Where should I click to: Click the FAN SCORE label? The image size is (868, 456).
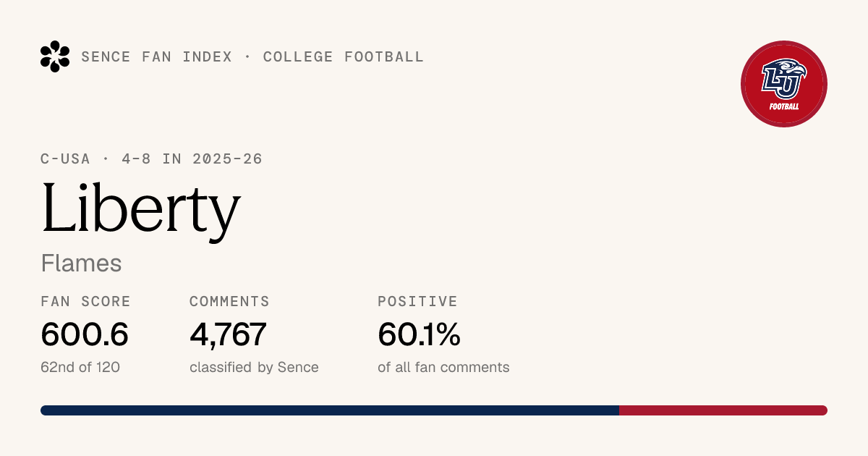(x=86, y=302)
